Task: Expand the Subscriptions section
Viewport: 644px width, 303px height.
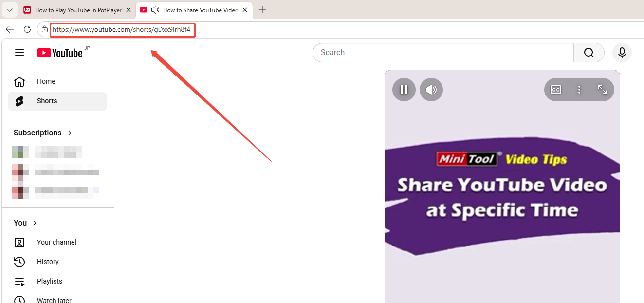Action: (43, 133)
